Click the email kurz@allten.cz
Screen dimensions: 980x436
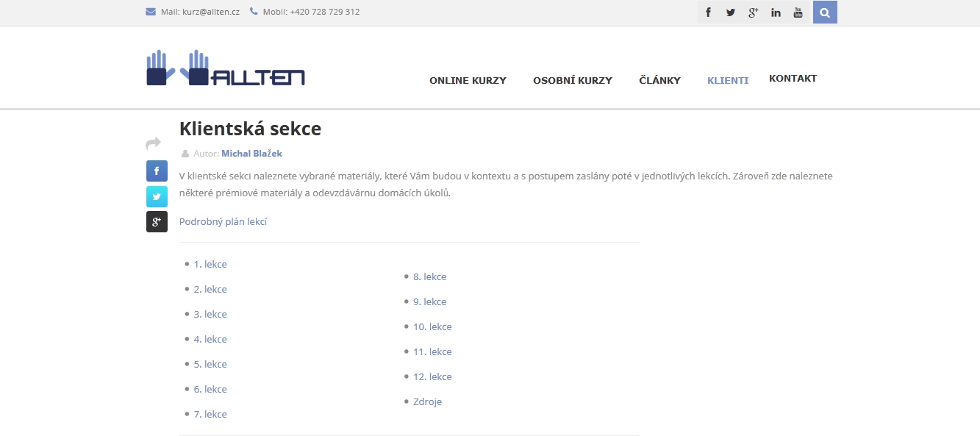[211, 12]
